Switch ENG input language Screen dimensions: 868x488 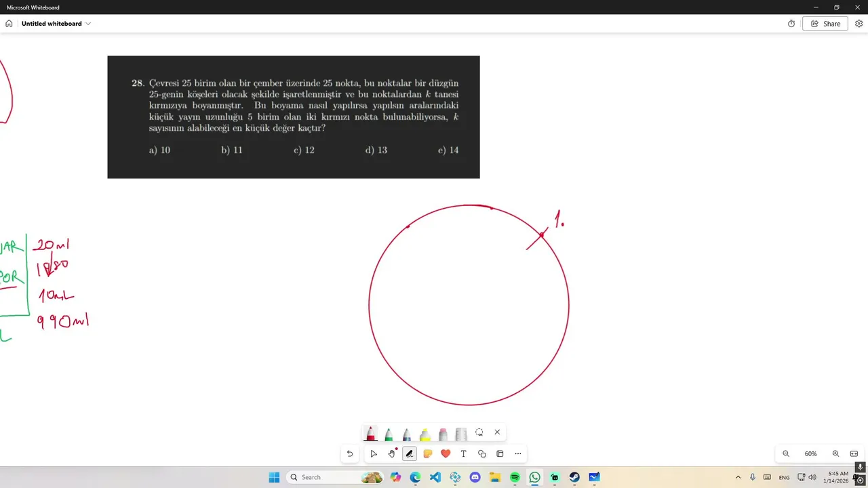(784, 477)
